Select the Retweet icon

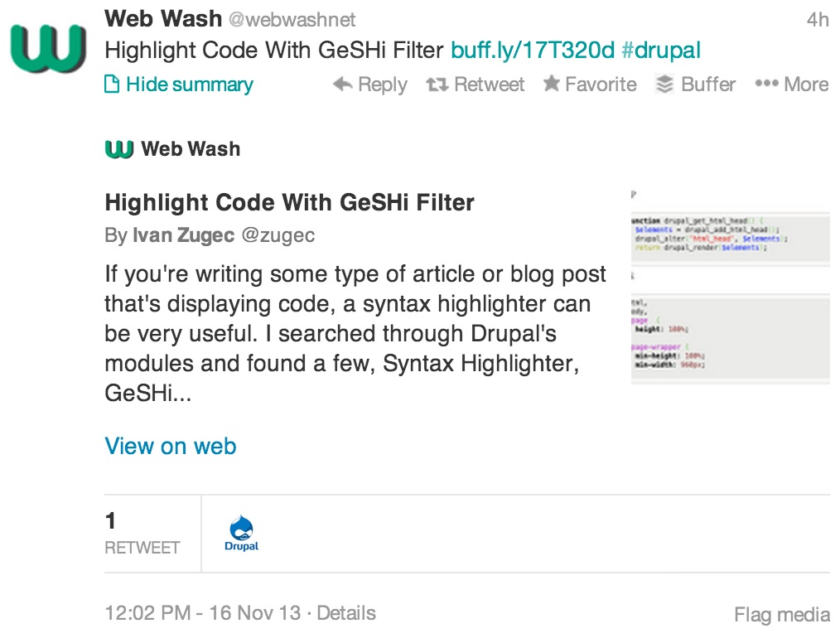[x=437, y=84]
